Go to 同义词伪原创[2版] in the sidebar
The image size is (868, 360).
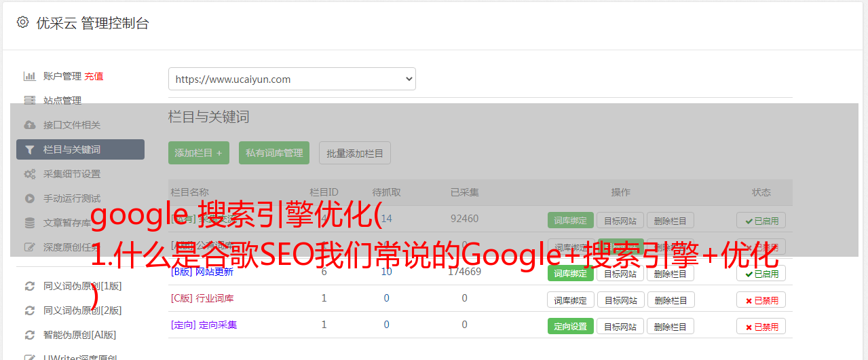coord(83,310)
